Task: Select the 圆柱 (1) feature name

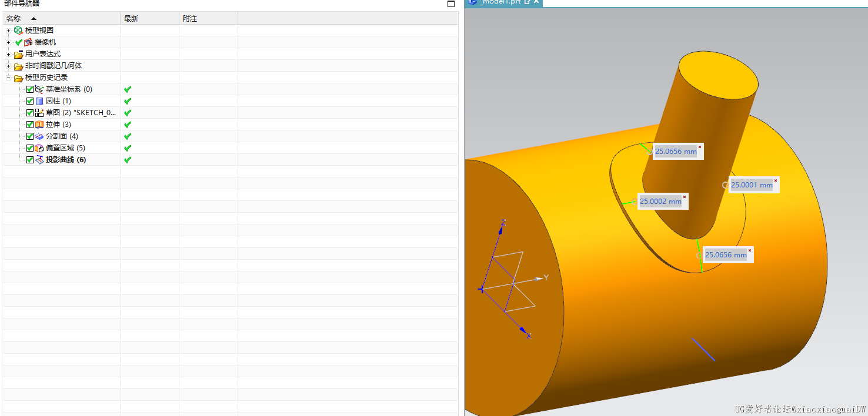Action: 58,101
